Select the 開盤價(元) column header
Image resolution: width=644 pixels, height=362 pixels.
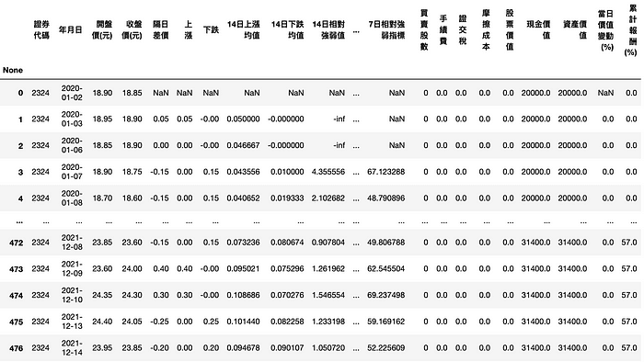(x=102, y=30)
